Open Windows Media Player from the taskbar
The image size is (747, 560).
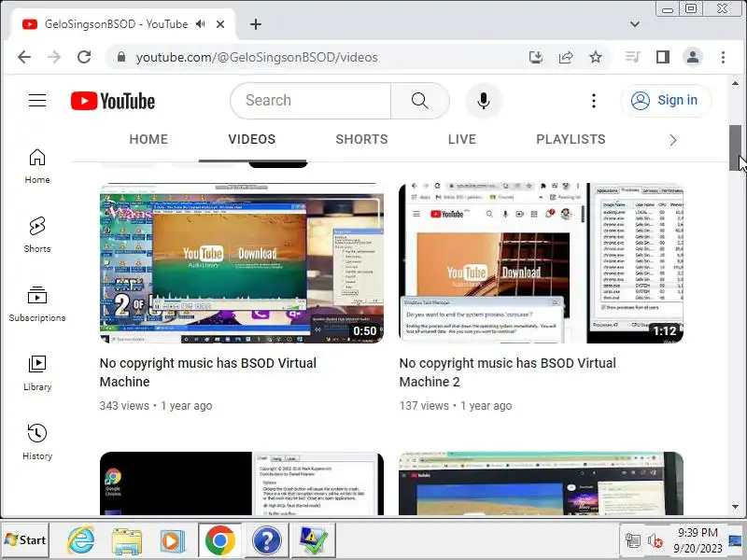coord(172,540)
